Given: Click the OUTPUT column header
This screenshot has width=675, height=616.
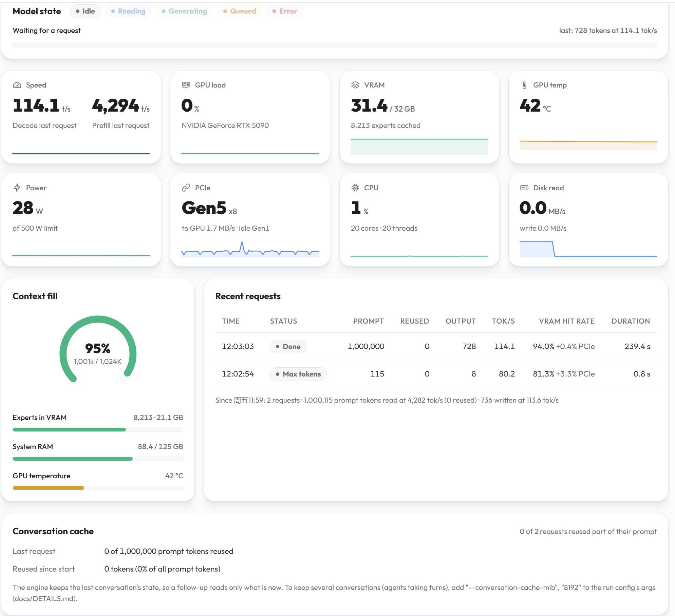Looking at the screenshot, I should 461,321.
